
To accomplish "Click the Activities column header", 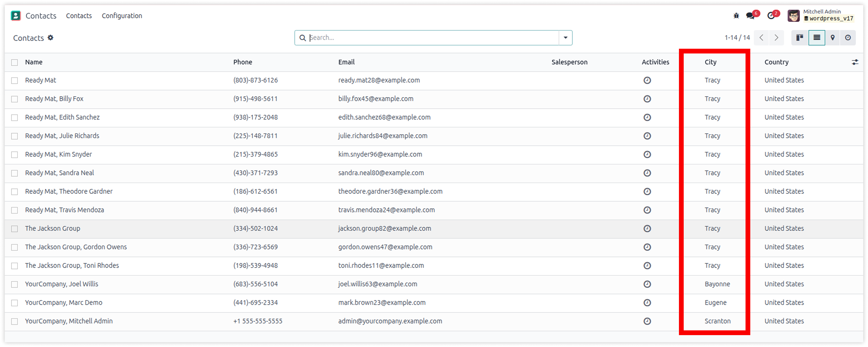I will [x=655, y=62].
